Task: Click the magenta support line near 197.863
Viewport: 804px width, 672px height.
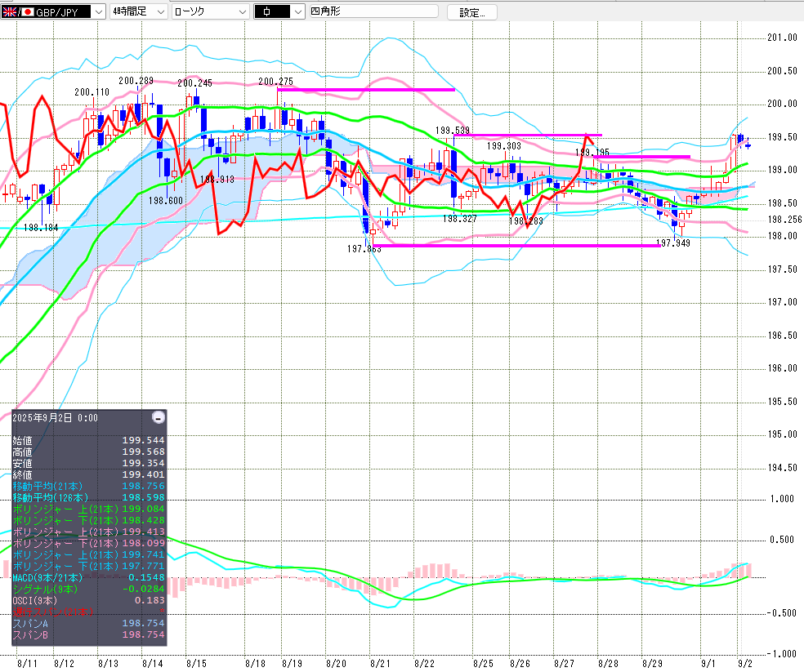Action: click(x=517, y=246)
